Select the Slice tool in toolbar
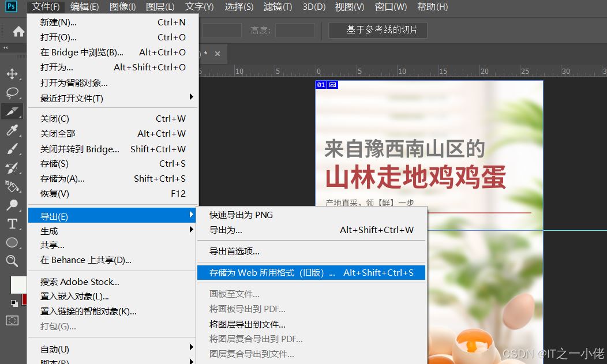The image size is (607, 364). 12,111
